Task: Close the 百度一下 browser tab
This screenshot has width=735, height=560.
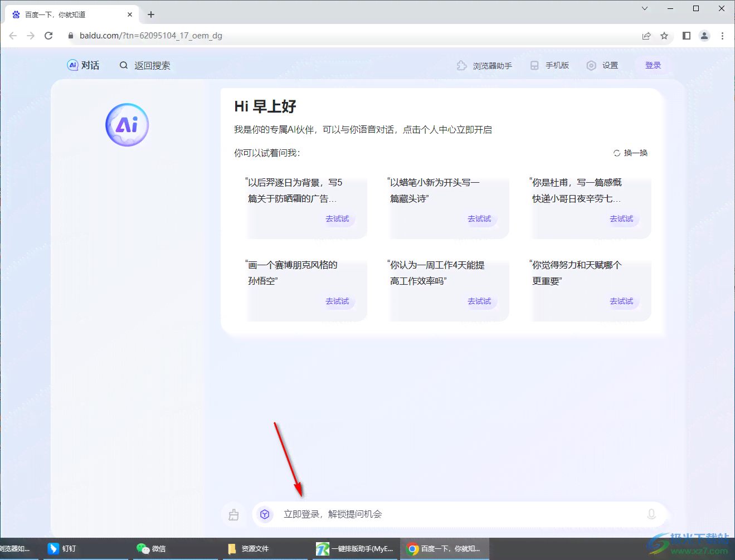Action: coord(130,14)
